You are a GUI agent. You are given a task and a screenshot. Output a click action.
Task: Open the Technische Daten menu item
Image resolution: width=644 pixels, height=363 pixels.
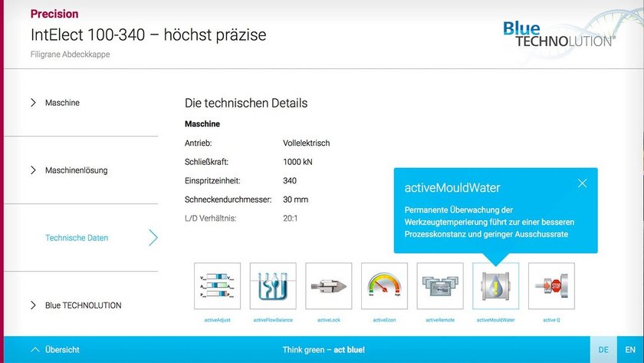click(77, 238)
